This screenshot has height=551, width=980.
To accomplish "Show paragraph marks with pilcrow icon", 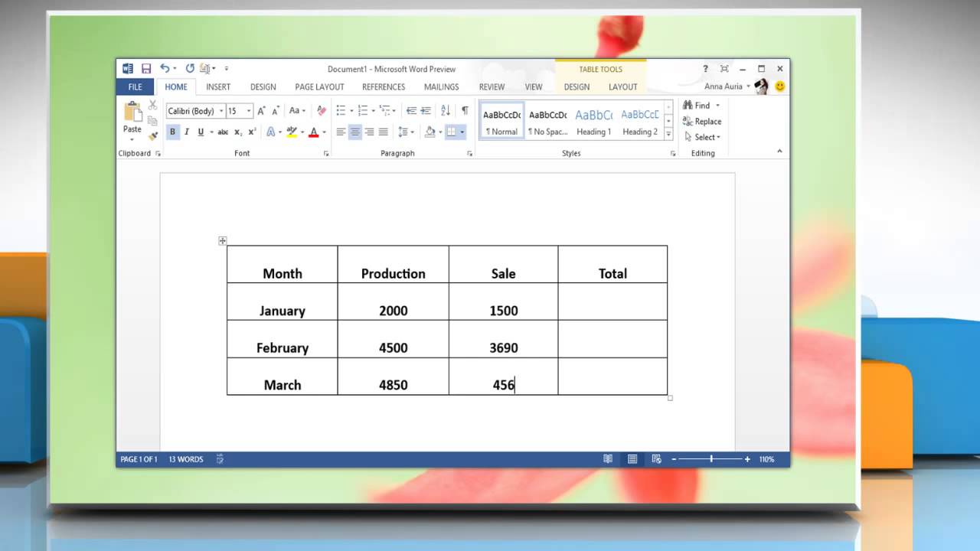I will (465, 111).
